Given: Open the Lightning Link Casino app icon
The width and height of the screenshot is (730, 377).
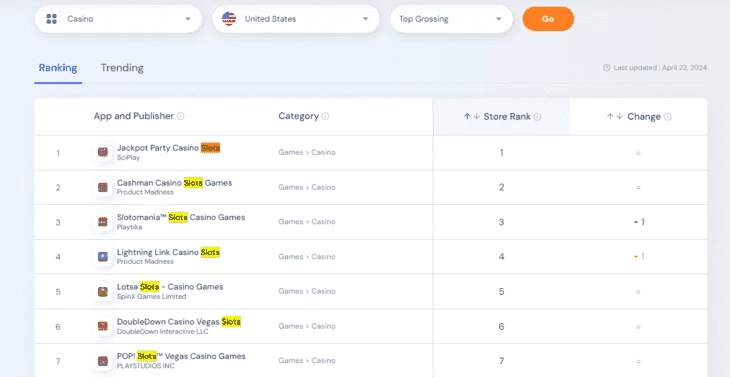Looking at the screenshot, I should tap(103, 256).
